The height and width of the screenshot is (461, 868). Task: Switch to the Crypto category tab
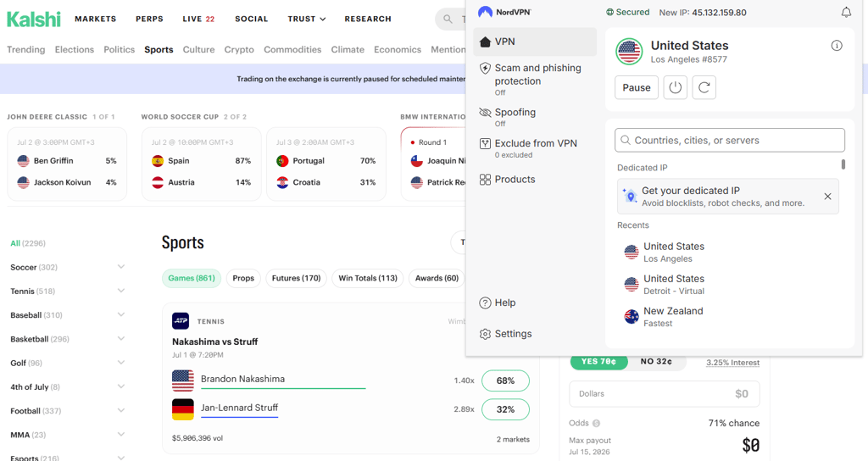(x=239, y=49)
